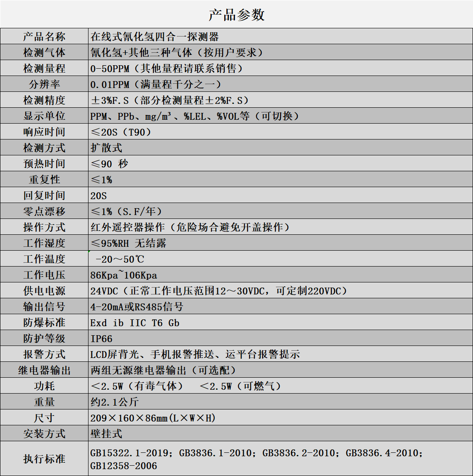Select the 重量 label cell

(44, 401)
